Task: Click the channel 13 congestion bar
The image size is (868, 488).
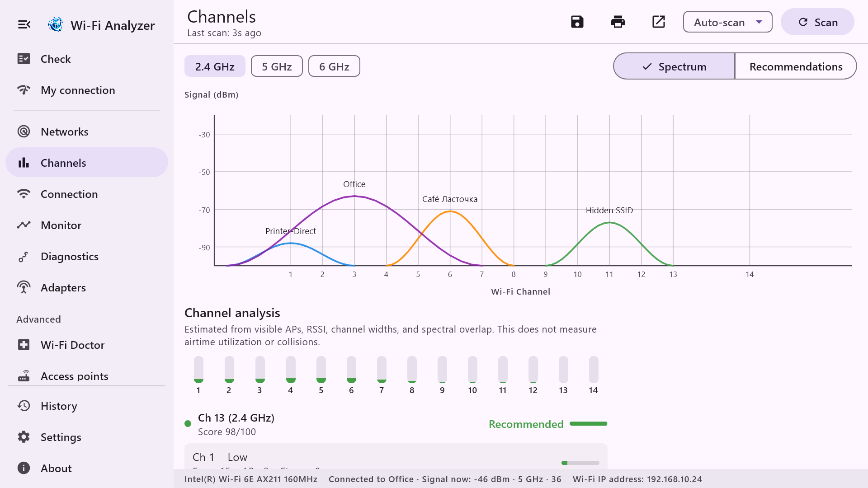Action: (x=563, y=370)
